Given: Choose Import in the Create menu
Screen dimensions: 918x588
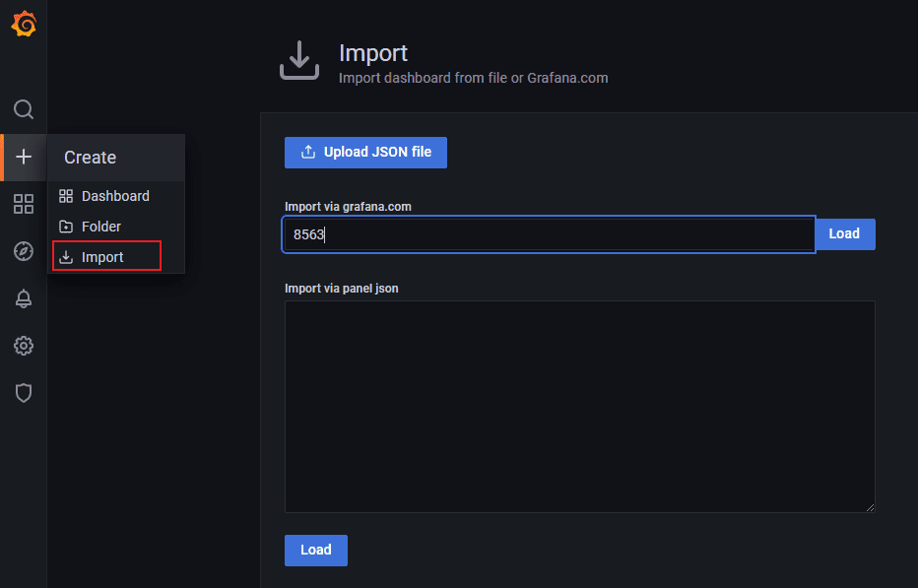Looking at the screenshot, I should point(102,257).
